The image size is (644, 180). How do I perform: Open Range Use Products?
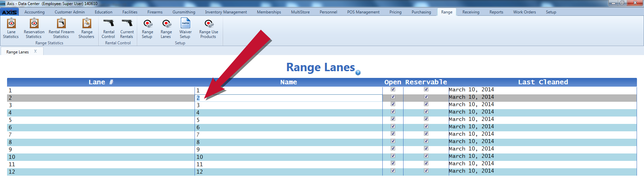[x=208, y=28]
